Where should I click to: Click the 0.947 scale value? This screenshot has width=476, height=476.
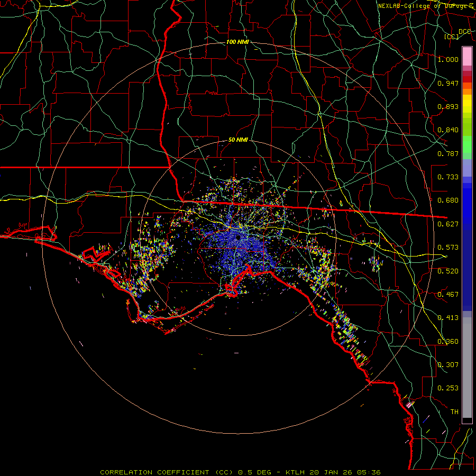point(448,83)
